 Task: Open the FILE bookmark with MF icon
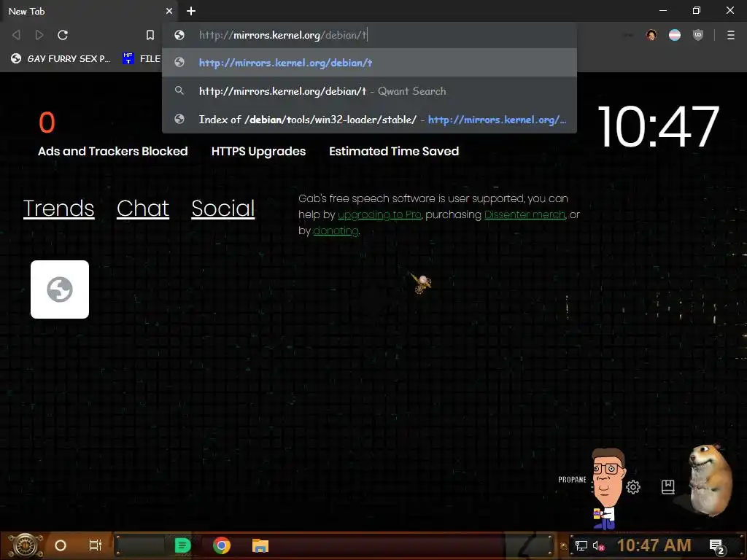coord(142,58)
